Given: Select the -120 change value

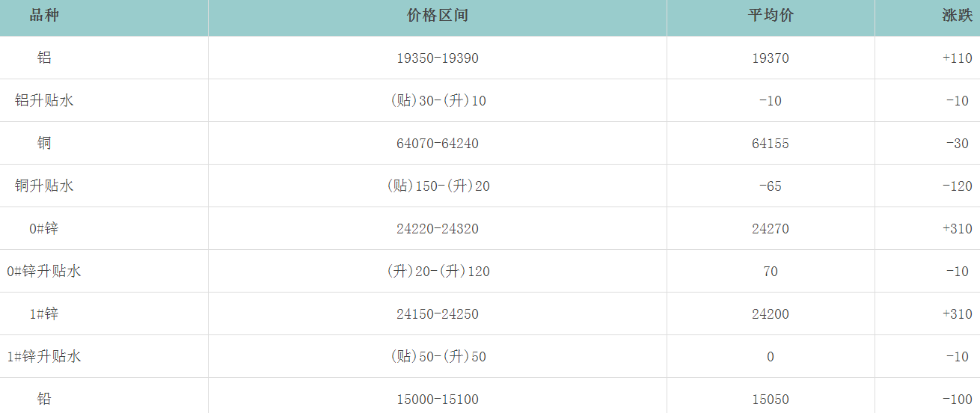Looking at the screenshot, I should pos(957,186).
